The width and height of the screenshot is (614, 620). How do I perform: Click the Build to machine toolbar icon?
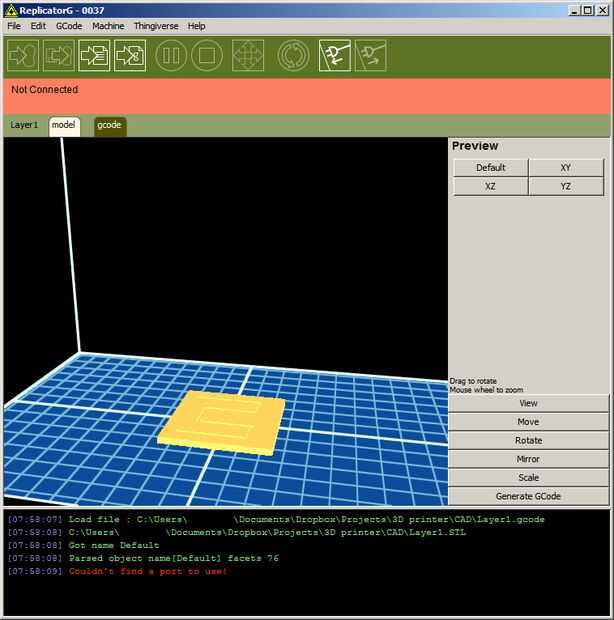[x=23, y=56]
